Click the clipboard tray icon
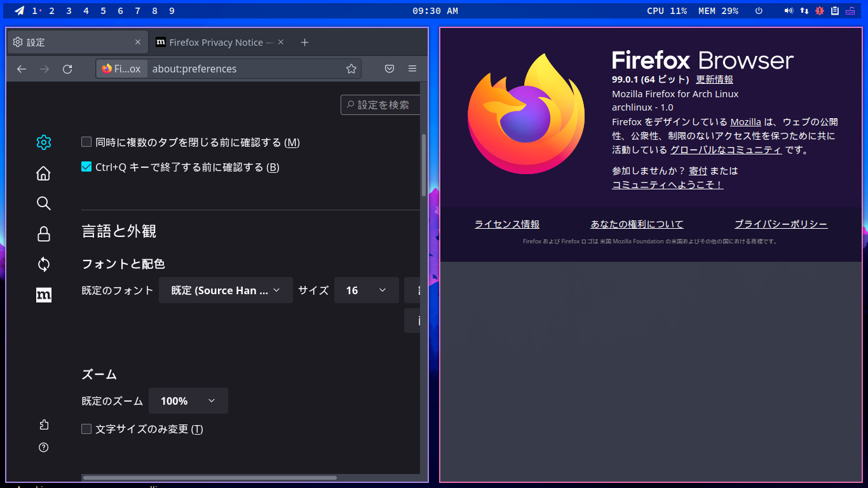The height and width of the screenshot is (488, 868). click(x=835, y=11)
